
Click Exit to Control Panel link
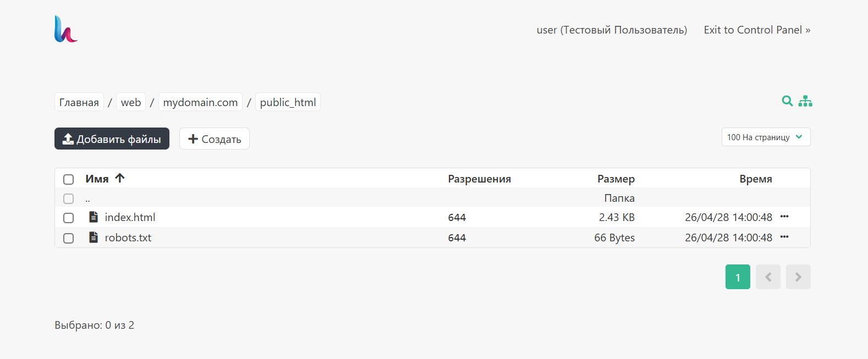coord(757,30)
